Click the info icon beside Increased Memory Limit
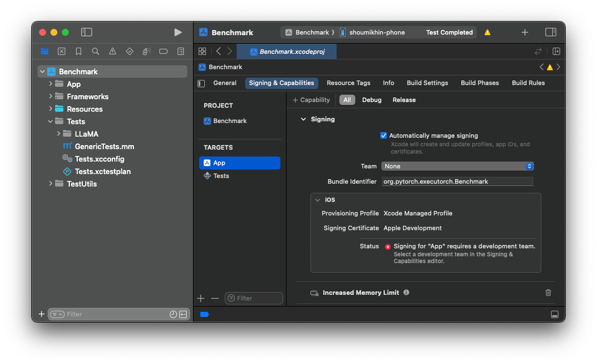 [x=406, y=293]
